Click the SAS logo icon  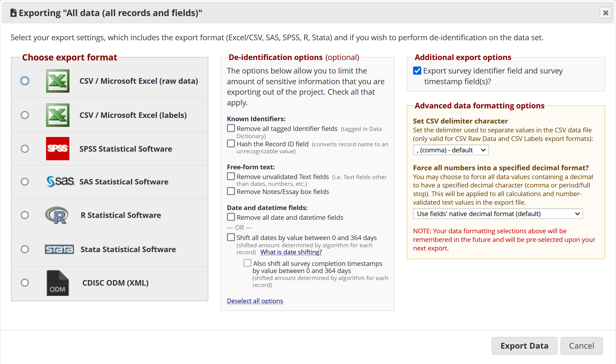pyautogui.click(x=60, y=181)
